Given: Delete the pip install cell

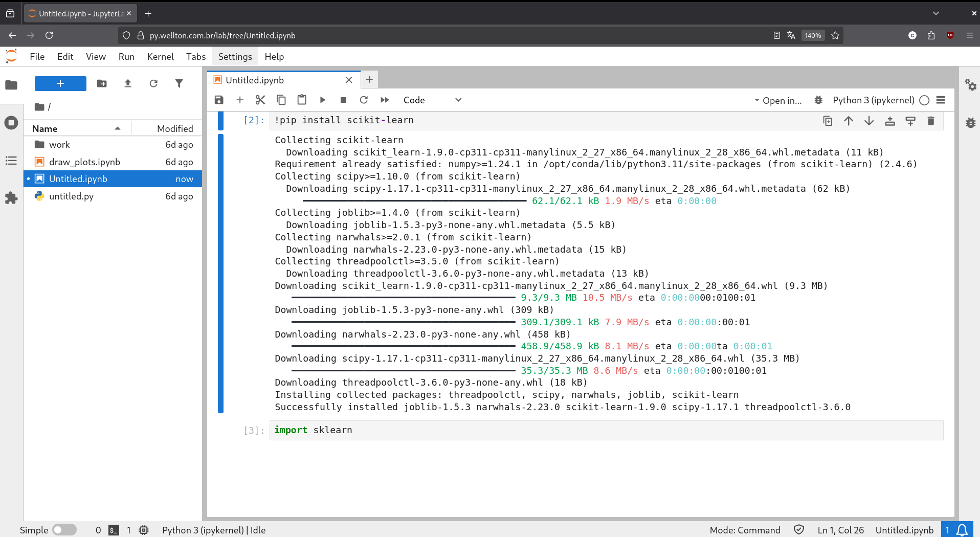Looking at the screenshot, I should point(931,121).
